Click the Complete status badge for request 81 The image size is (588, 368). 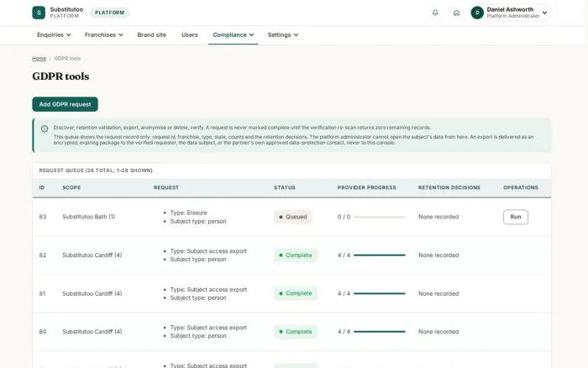[296, 293]
